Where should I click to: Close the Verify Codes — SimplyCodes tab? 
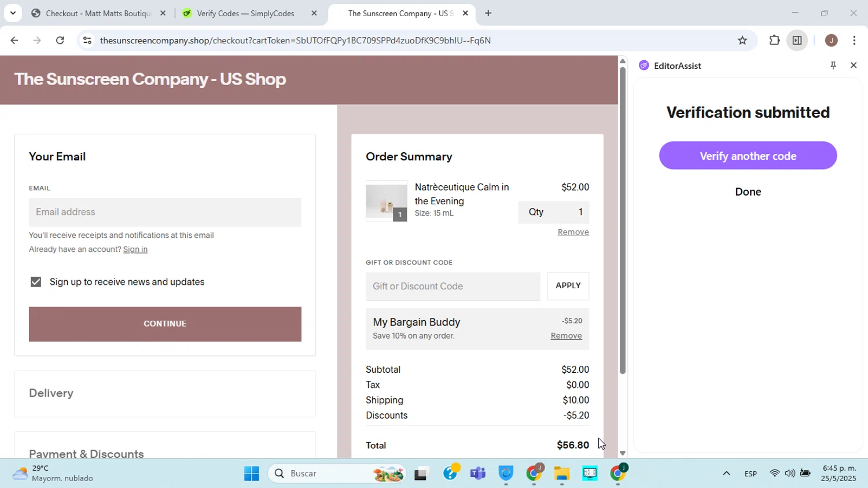coord(314,13)
